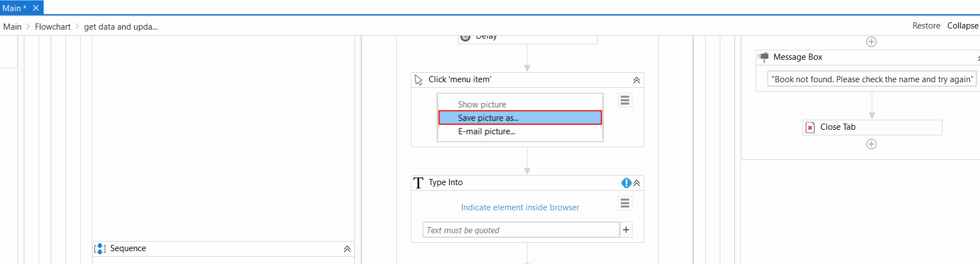
Task: Click the Restore button
Action: click(x=926, y=26)
